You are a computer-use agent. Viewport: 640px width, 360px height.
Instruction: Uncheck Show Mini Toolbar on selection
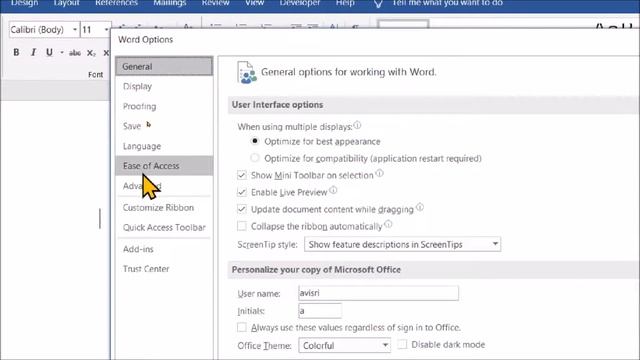click(242, 175)
